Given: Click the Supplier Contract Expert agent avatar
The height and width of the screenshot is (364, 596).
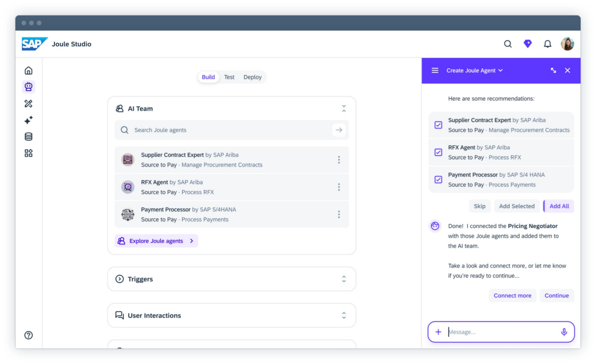Looking at the screenshot, I should (127, 160).
